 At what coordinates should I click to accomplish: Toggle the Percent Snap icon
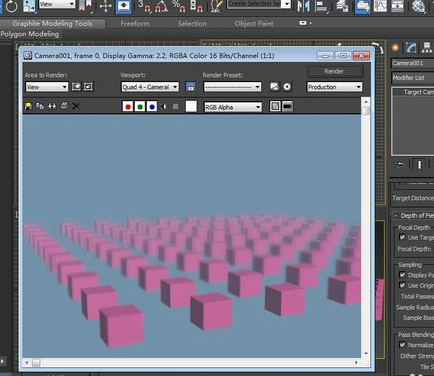click(x=179, y=6)
